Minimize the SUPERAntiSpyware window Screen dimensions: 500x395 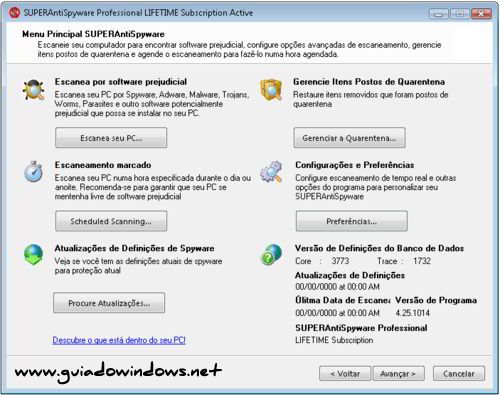[439, 14]
